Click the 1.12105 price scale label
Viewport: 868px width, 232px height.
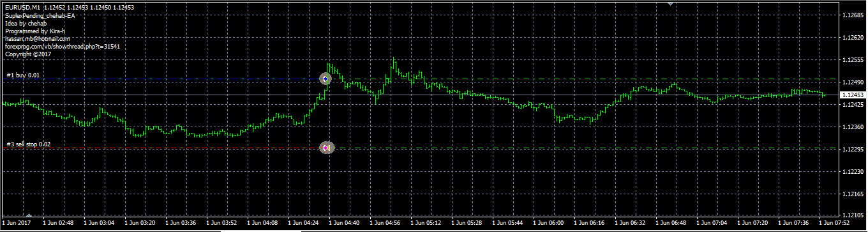853,215
